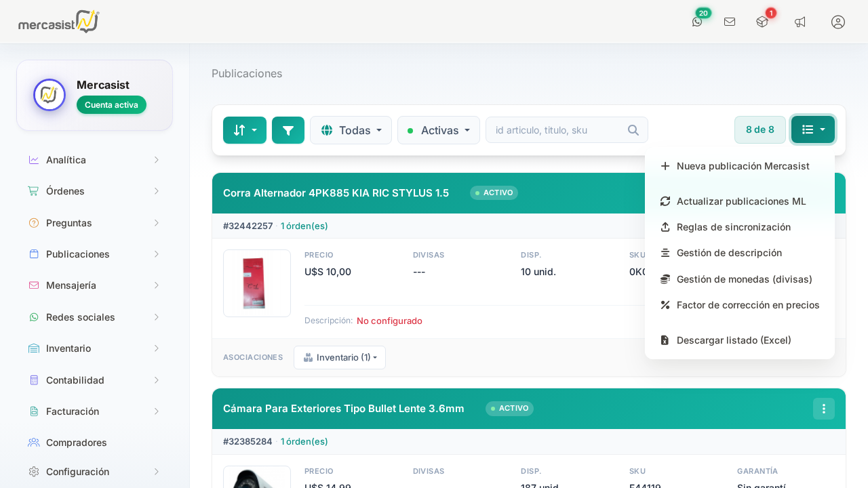The height and width of the screenshot is (488, 868).
Task: Open the mail envelope icon in header
Action: pyautogui.click(x=730, y=22)
